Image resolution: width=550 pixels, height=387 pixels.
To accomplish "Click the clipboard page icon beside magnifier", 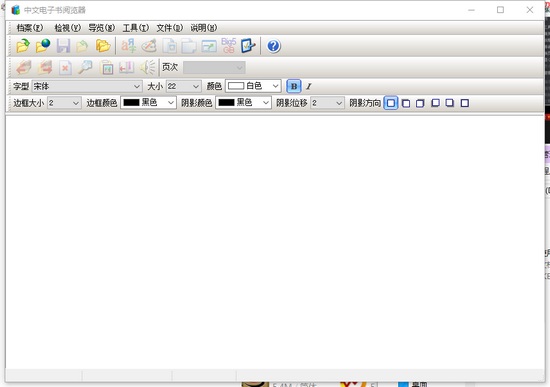I will tap(107, 67).
